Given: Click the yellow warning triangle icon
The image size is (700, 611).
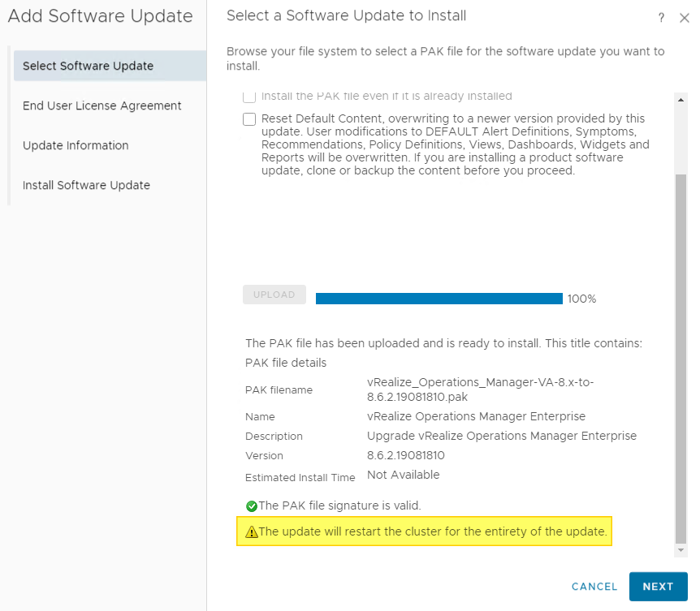Looking at the screenshot, I should coord(252,532).
